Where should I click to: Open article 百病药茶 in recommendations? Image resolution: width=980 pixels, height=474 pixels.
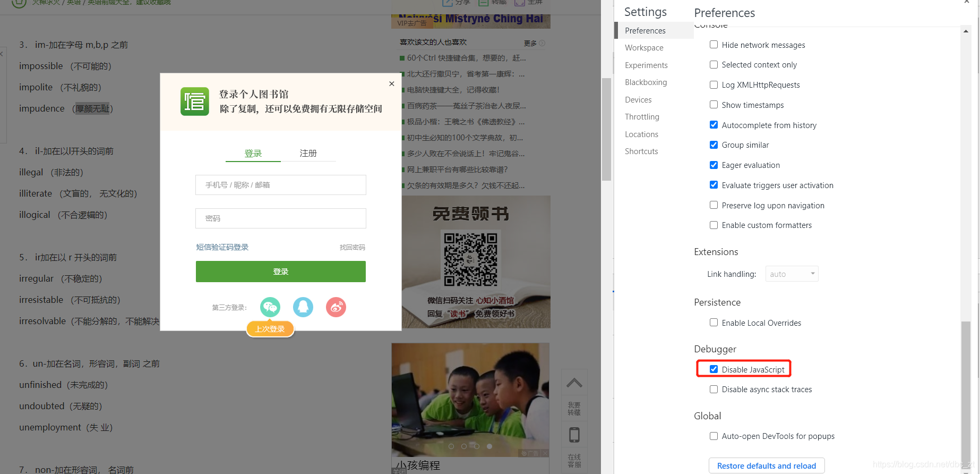467,105
